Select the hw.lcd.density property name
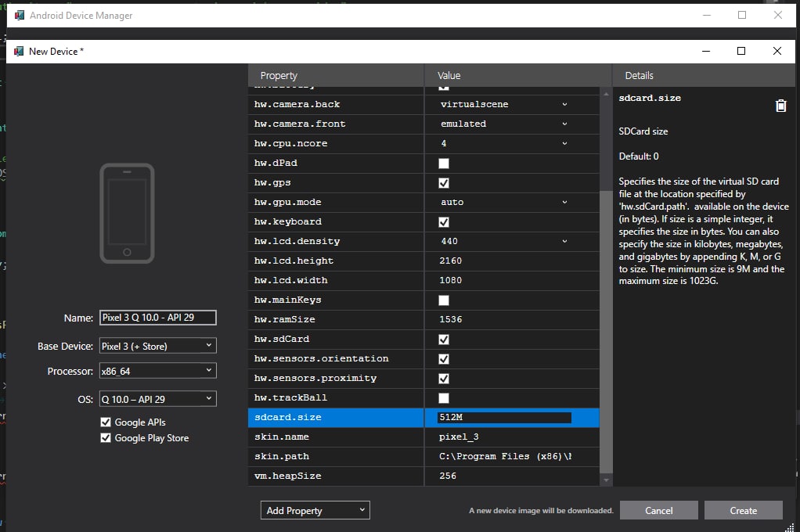This screenshot has height=532, width=800. point(297,241)
